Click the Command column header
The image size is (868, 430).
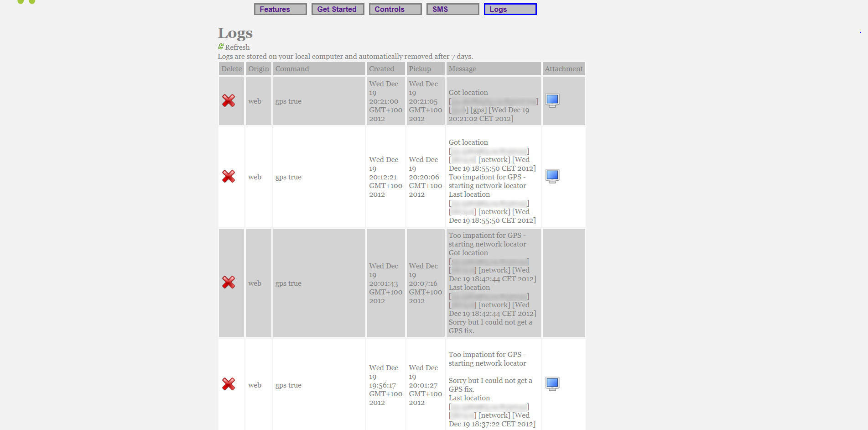click(x=292, y=69)
